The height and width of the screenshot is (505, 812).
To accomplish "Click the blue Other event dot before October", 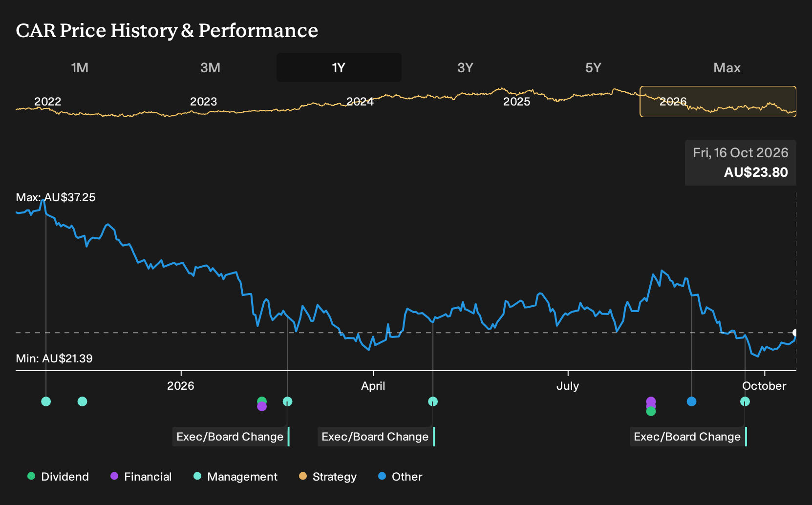I will [691, 401].
